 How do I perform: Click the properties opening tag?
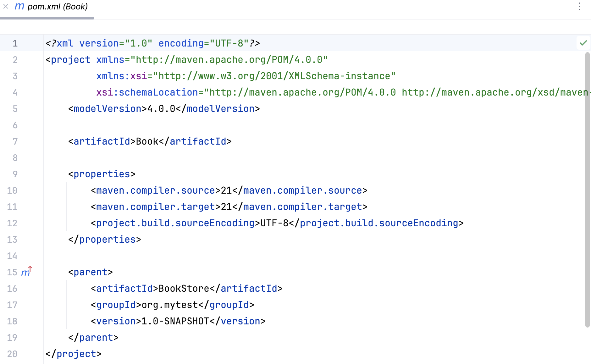tap(101, 174)
